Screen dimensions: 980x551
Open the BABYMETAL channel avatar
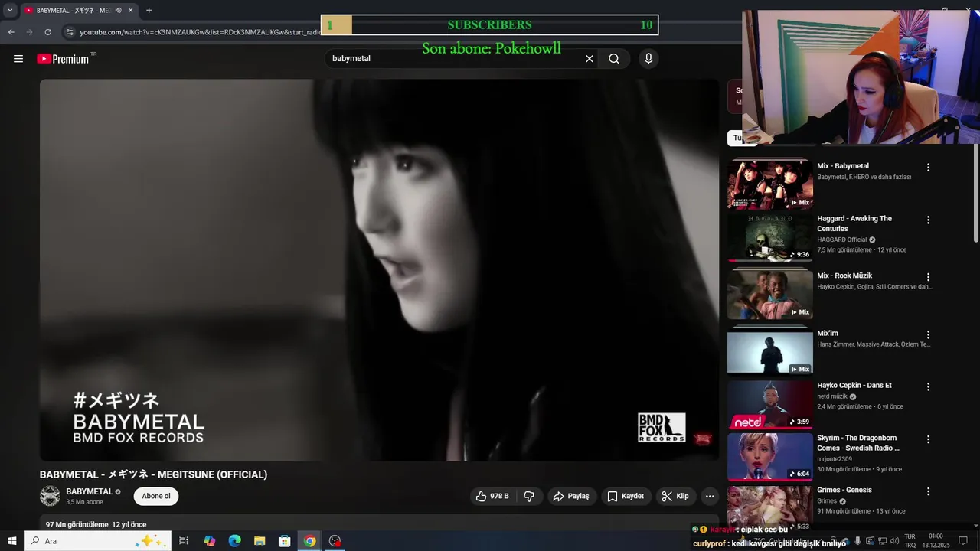click(x=50, y=496)
